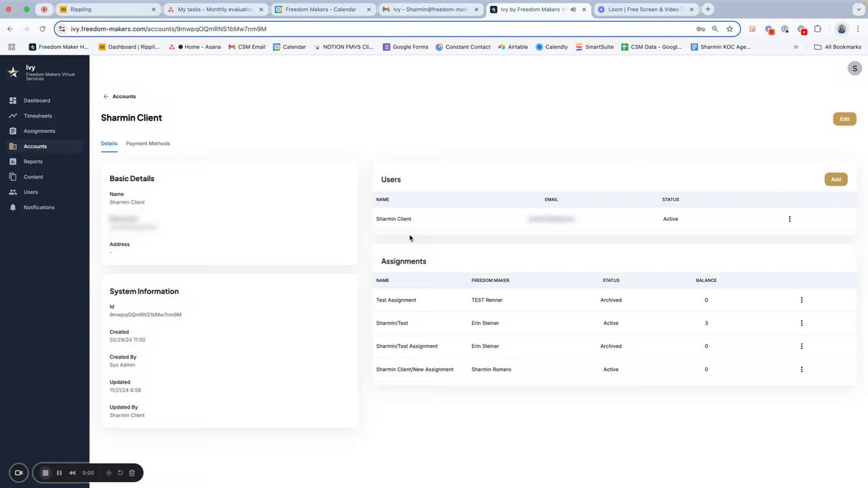Screen dimensions: 868x488
Task: Open Chrome three-dot menu
Action: coord(856,29)
